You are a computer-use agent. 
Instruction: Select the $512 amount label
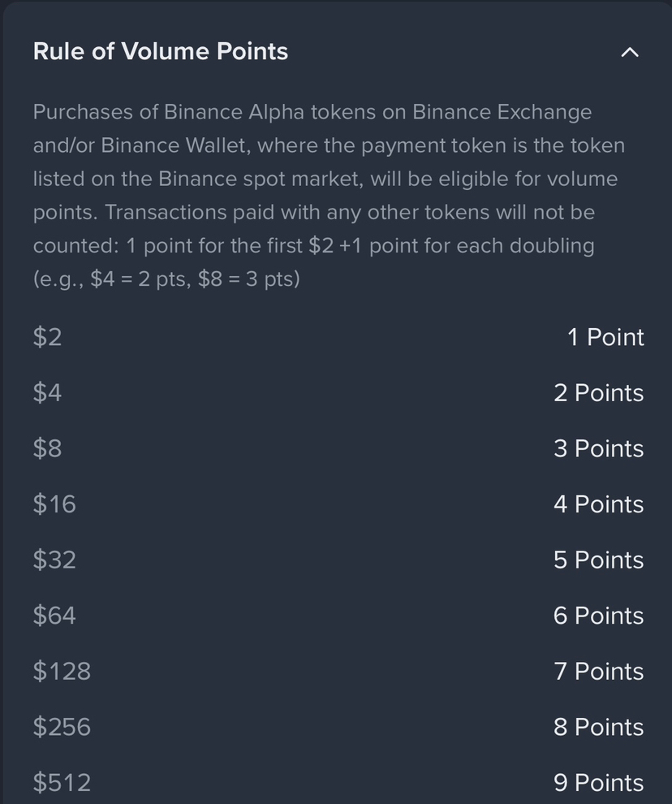(x=62, y=782)
